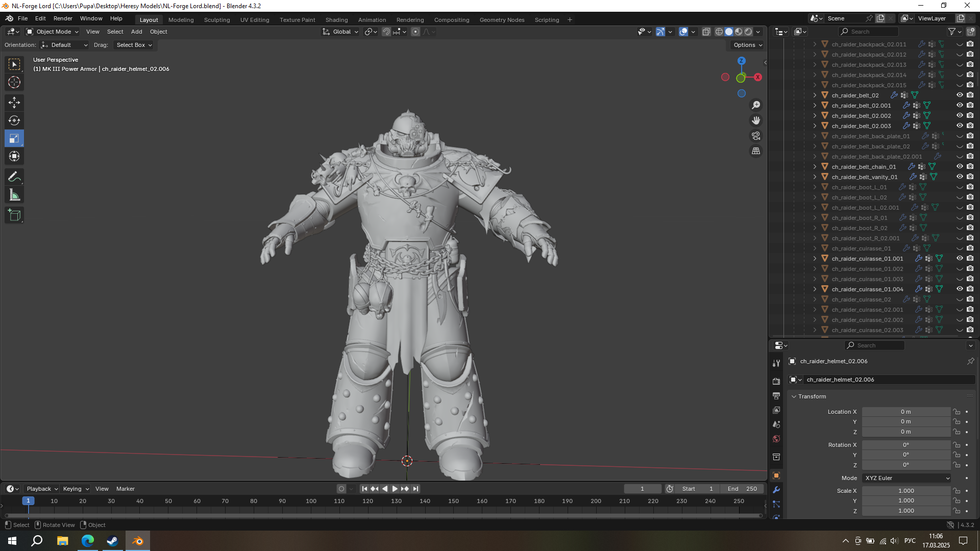Activate the Annotate pencil tool
Viewport: 980px width, 551px height.
click(x=14, y=177)
